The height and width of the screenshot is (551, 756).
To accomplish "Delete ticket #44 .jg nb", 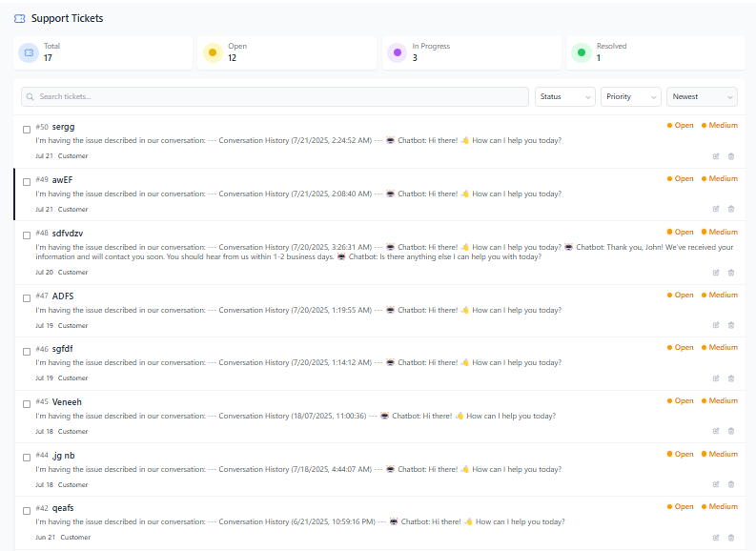I will pyautogui.click(x=731, y=484).
